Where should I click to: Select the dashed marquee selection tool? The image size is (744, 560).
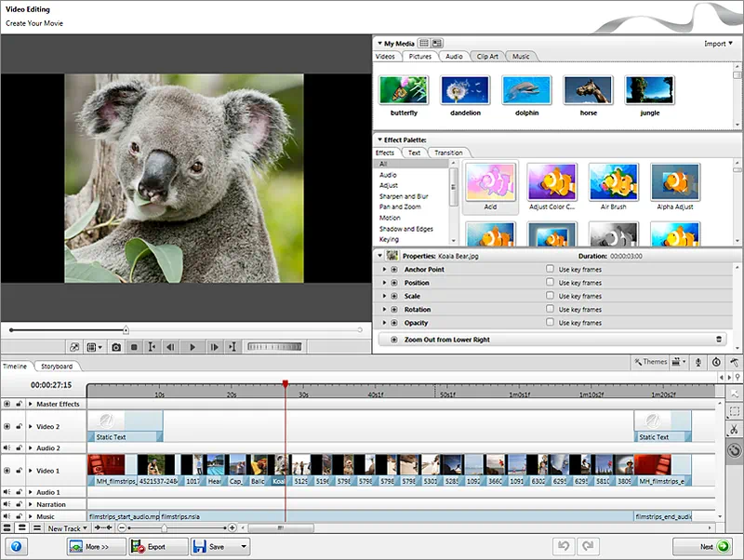[734, 411]
